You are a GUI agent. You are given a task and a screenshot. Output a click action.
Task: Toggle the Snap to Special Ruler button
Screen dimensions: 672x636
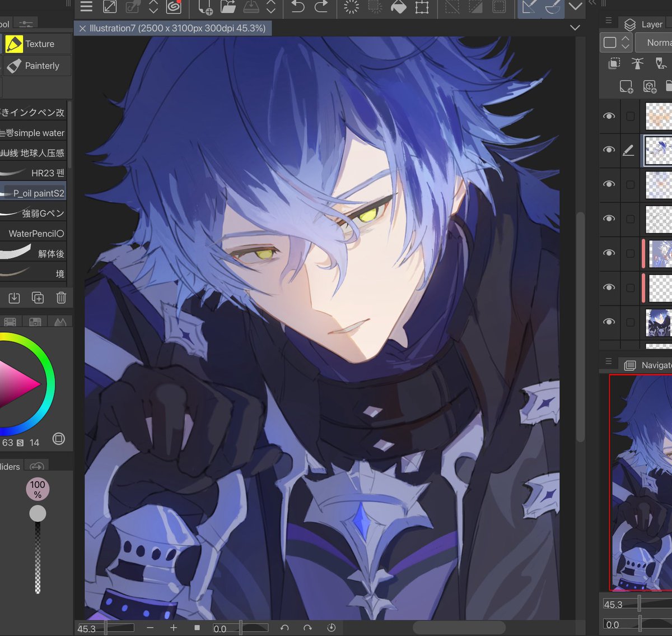pyautogui.click(x=552, y=7)
